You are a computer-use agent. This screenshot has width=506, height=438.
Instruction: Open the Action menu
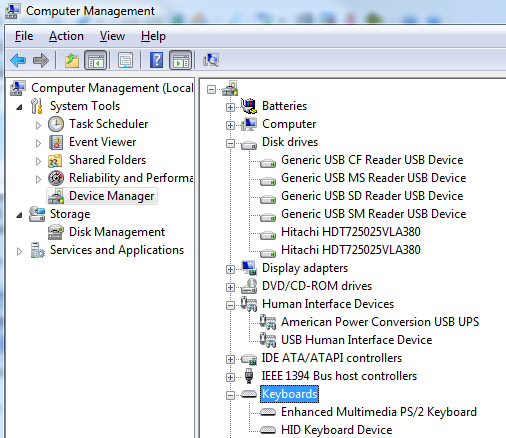(66, 36)
